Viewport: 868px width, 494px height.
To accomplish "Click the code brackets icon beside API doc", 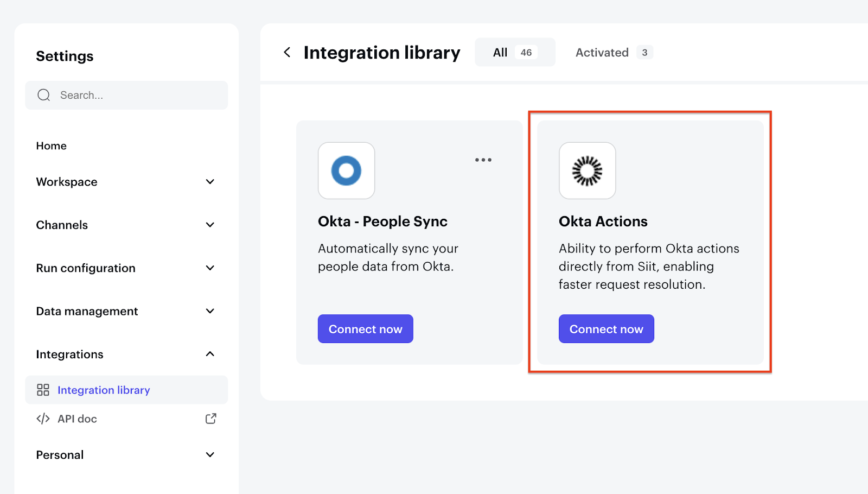I will pyautogui.click(x=43, y=419).
